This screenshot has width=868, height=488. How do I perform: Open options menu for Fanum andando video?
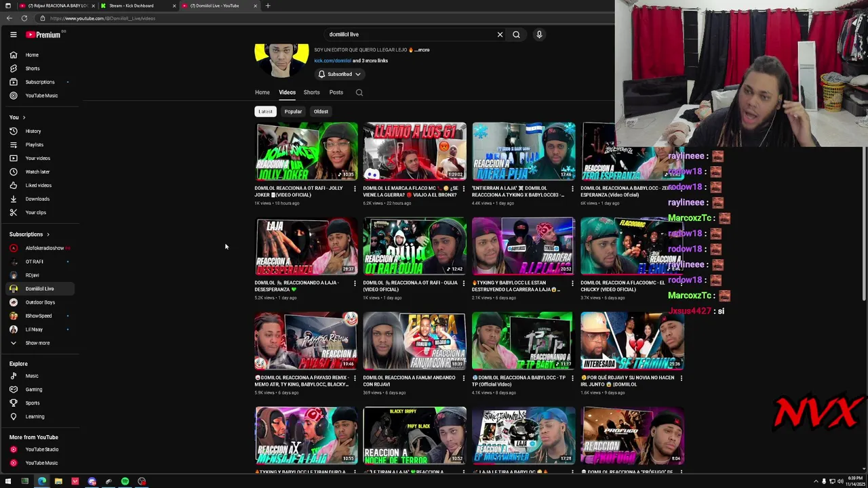pyautogui.click(x=463, y=378)
